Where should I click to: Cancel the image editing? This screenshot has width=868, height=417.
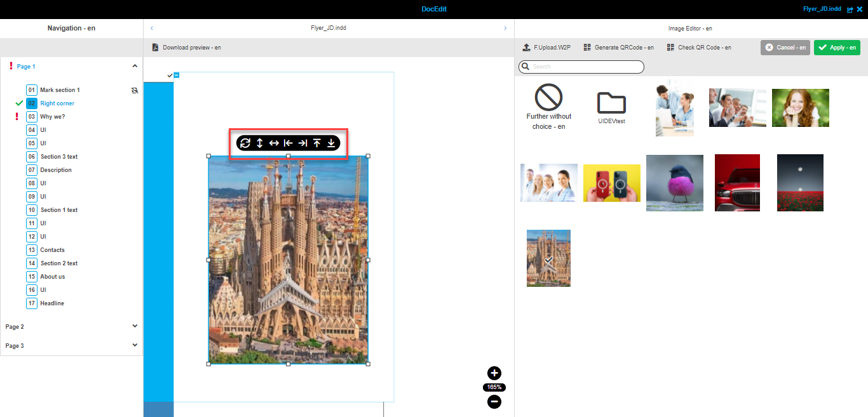click(x=785, y=47)
